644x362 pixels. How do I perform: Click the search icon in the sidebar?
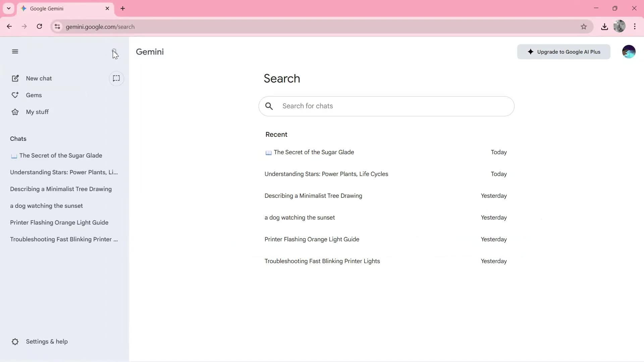click(114, 51)
